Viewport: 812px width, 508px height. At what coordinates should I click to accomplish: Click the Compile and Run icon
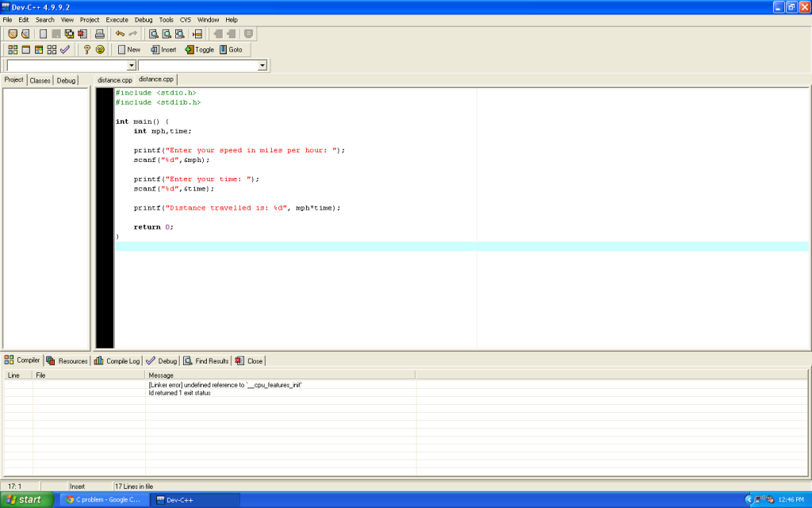tap(39, 49)
